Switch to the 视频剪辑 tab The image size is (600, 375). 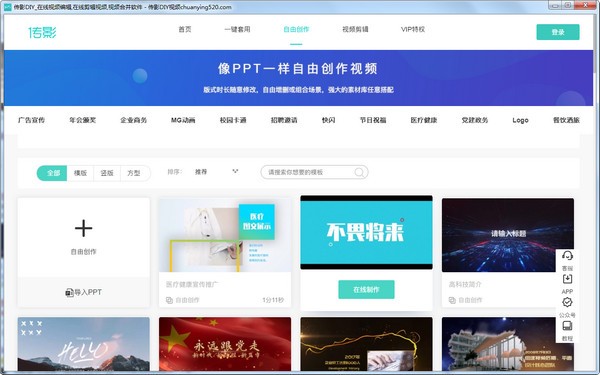pyautogui.click(x=355, y=29)
